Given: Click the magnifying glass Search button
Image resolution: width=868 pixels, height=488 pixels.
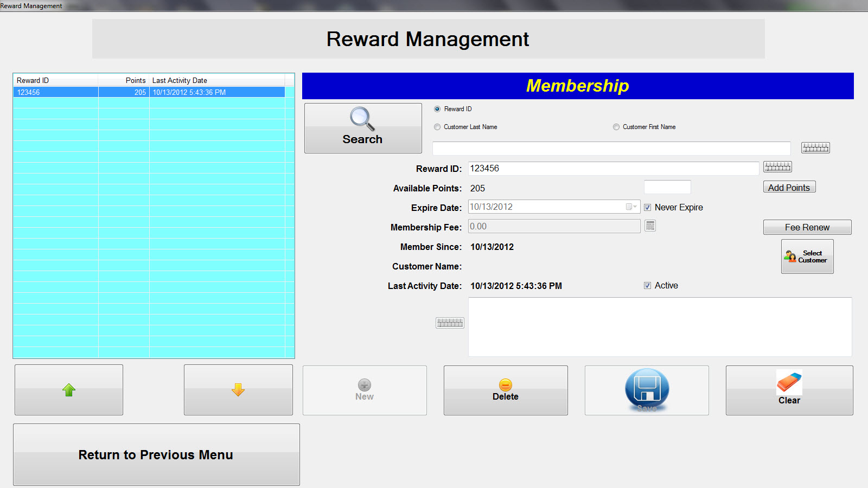Looking at the screenshot, I should 363,129.
